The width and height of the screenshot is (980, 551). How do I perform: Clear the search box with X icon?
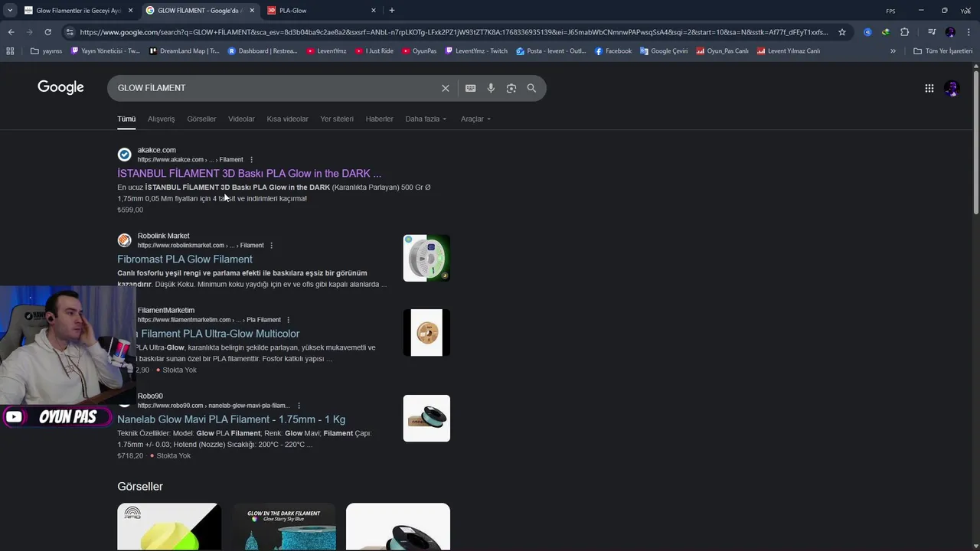coord(446,88)
